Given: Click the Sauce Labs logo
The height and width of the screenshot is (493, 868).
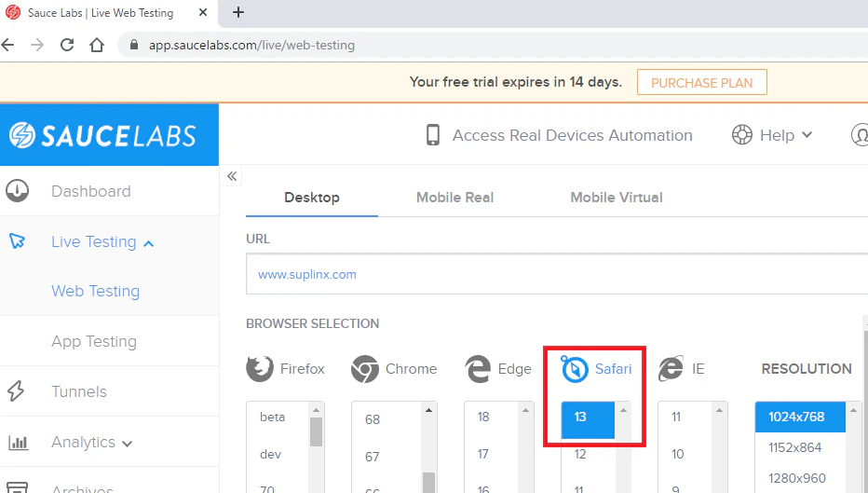Looking at the screenshot, I should click(x=103, y=136).
